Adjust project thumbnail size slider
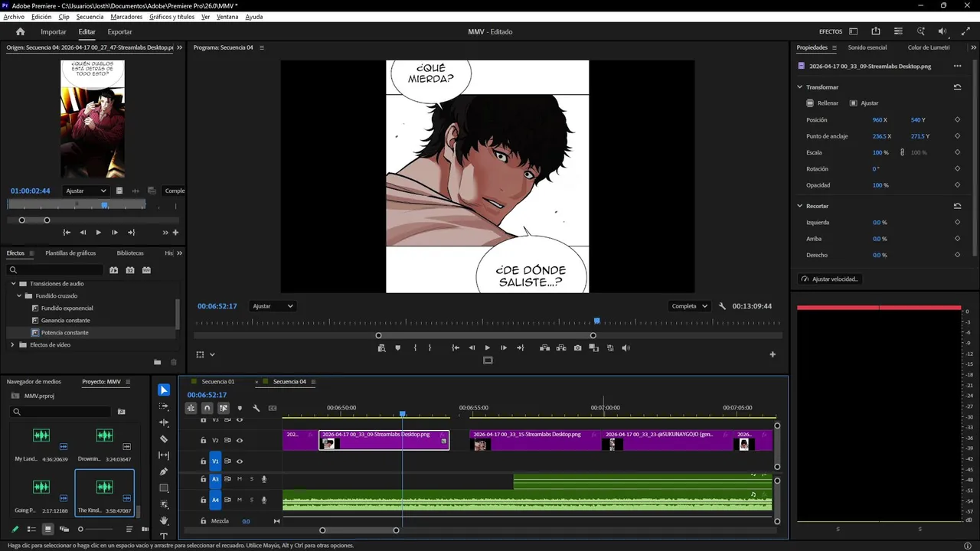 point(96,529)
